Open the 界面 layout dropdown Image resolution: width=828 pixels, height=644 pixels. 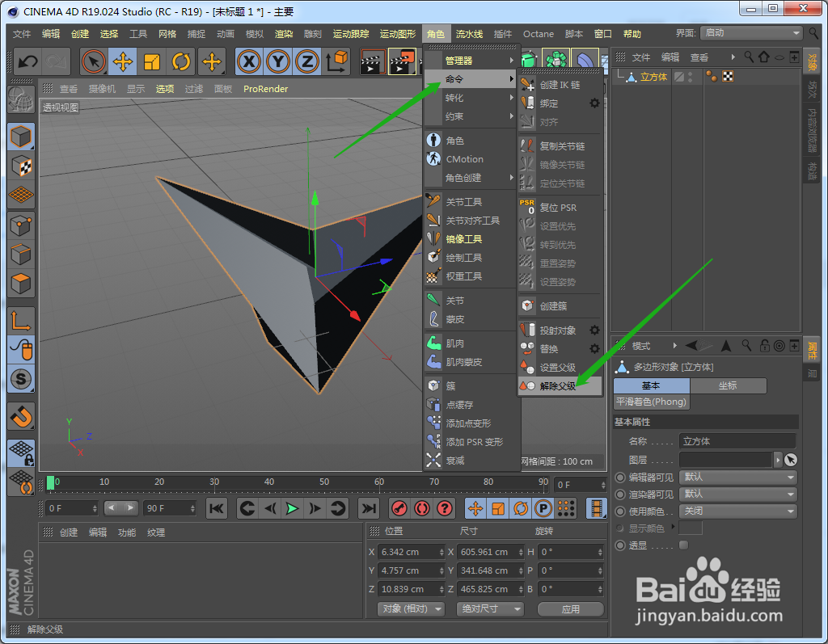(751, 33)
